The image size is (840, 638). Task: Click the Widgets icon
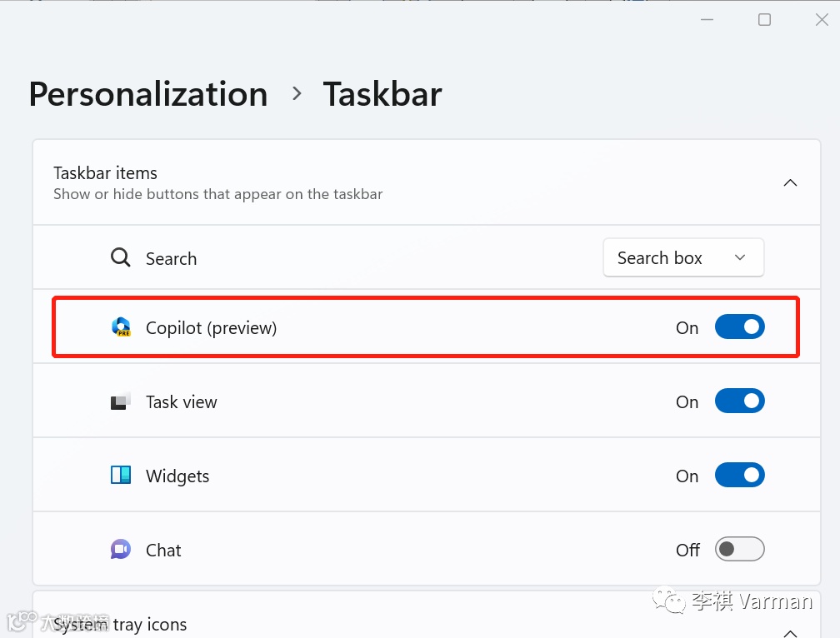click(122, 476)
